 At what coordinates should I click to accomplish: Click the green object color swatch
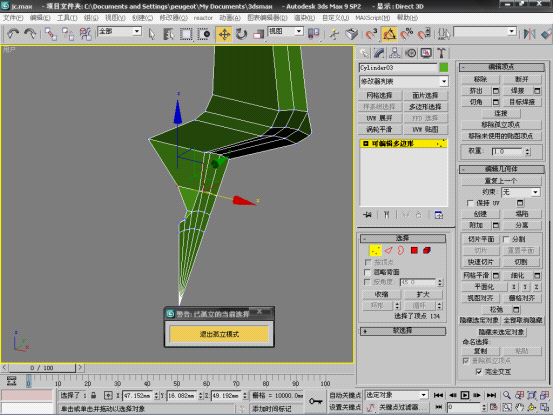point(444,67)
